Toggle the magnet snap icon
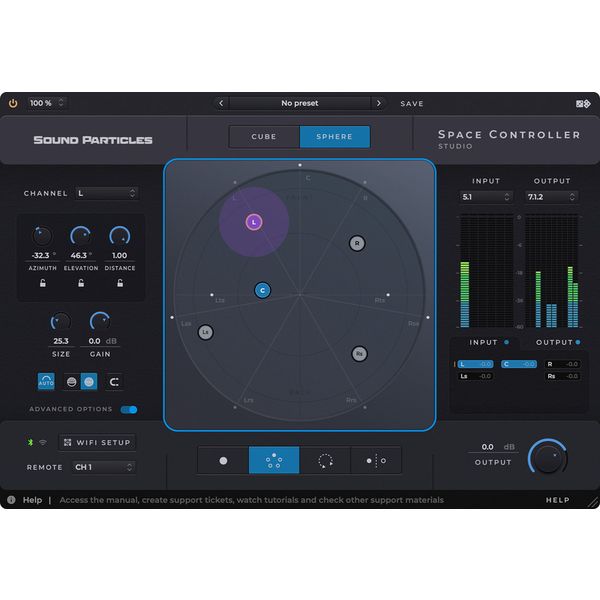This screenshot has height=600, width=600. (x=114, y=382)
